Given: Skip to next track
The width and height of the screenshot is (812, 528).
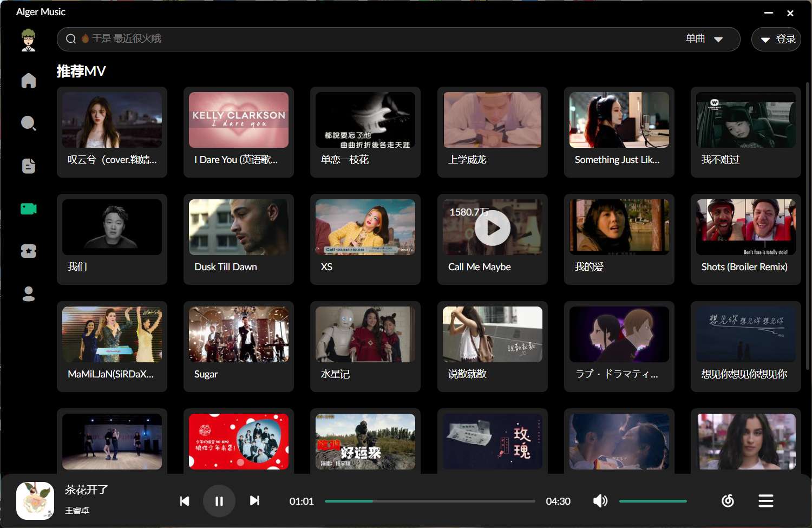Looking at the screenshot, I should coord(254,501).
